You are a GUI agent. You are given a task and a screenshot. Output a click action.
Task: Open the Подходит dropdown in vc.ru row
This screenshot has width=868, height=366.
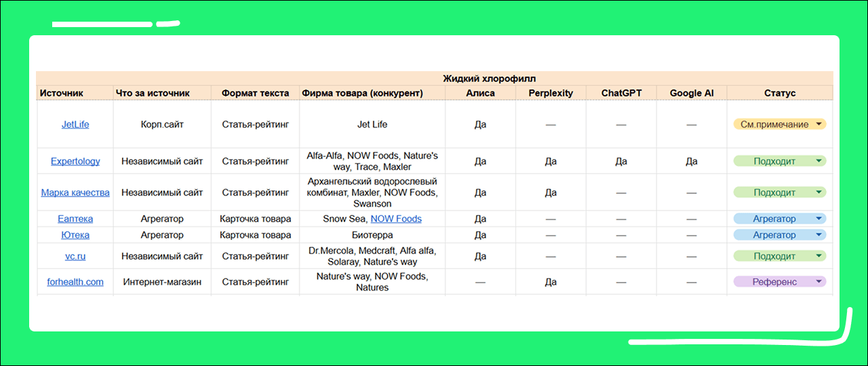point(779,256)
